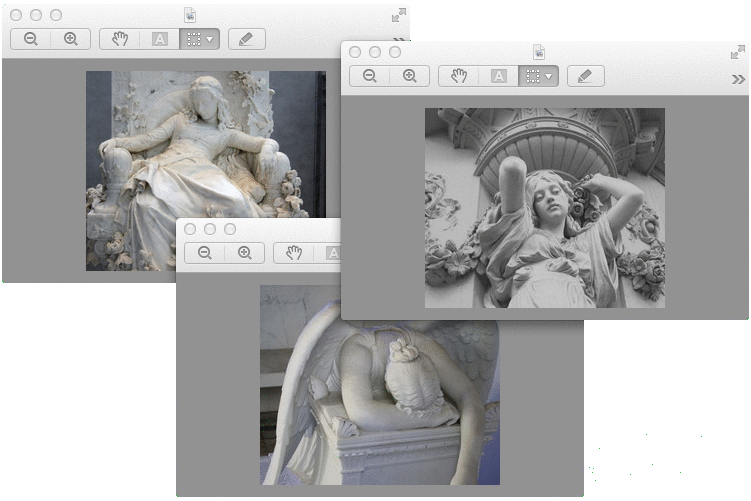Zoom in on the weeping angel window
Viewport: 751px width, 501px height.
(x=244, y=253)
